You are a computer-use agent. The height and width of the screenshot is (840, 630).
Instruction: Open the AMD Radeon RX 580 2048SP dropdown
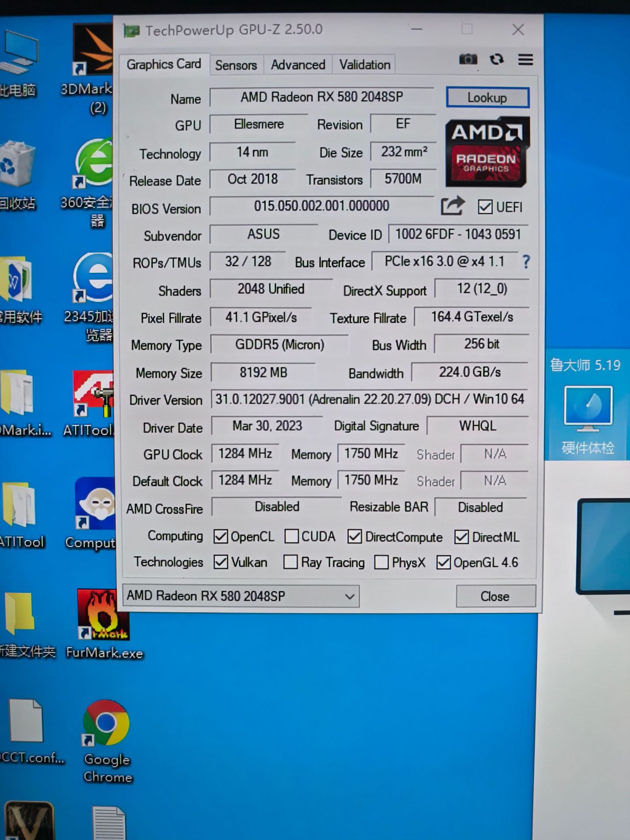click(x=241, y=596)
